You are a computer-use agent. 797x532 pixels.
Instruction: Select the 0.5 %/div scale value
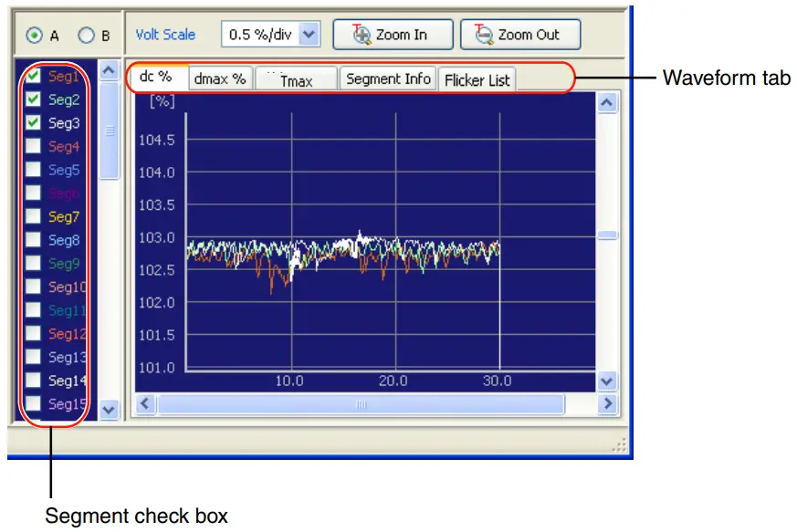pos(260,34)
